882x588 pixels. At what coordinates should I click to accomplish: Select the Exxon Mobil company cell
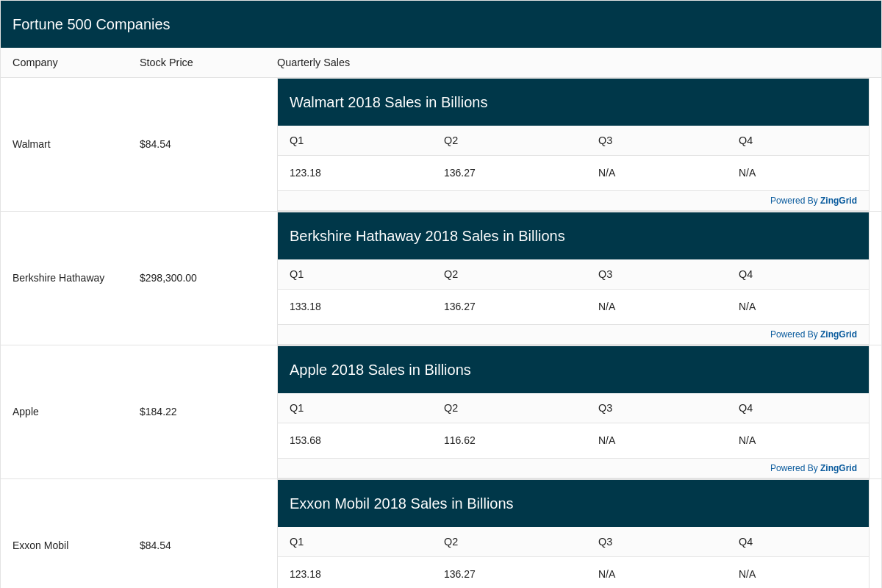pos(40,545)
